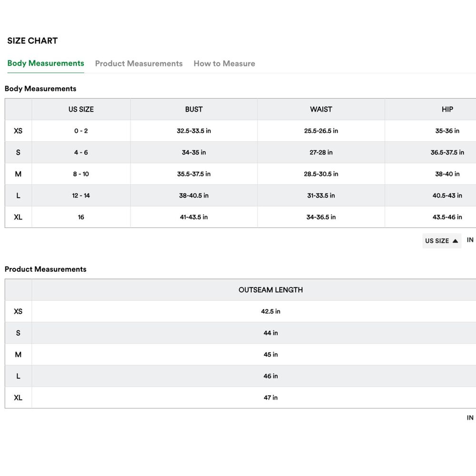This screenshot has width=476, height=476.
Task: Click the triangle arrow beside US SIZE
Action: tap(455, 241)
